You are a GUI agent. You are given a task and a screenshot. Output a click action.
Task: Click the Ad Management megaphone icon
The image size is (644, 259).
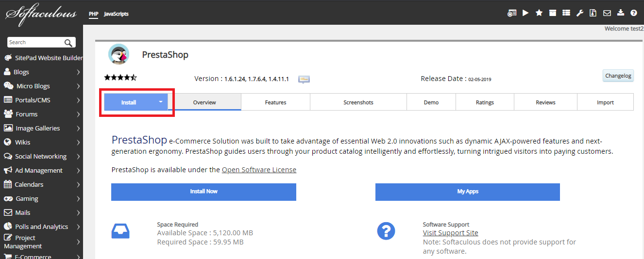click(7, 170)
